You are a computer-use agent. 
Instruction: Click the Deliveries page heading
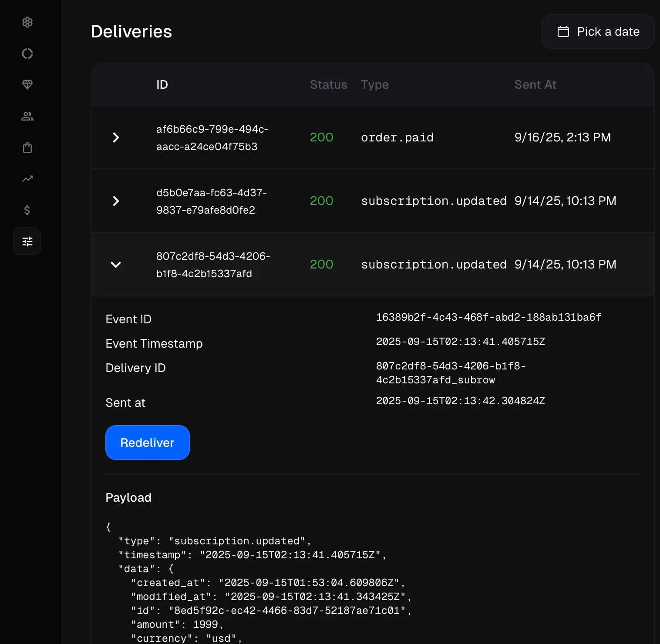tap(131, 31)
